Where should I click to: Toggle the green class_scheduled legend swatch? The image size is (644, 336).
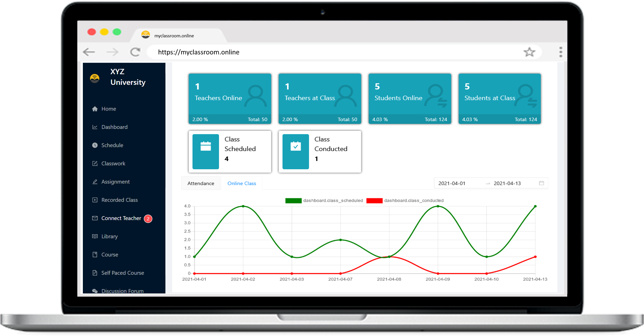[293, 201]
